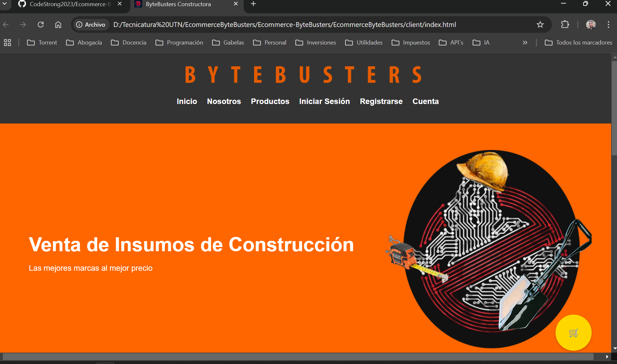Open the tab search chevron
This screenshot has width=617, height=364.
4,4
